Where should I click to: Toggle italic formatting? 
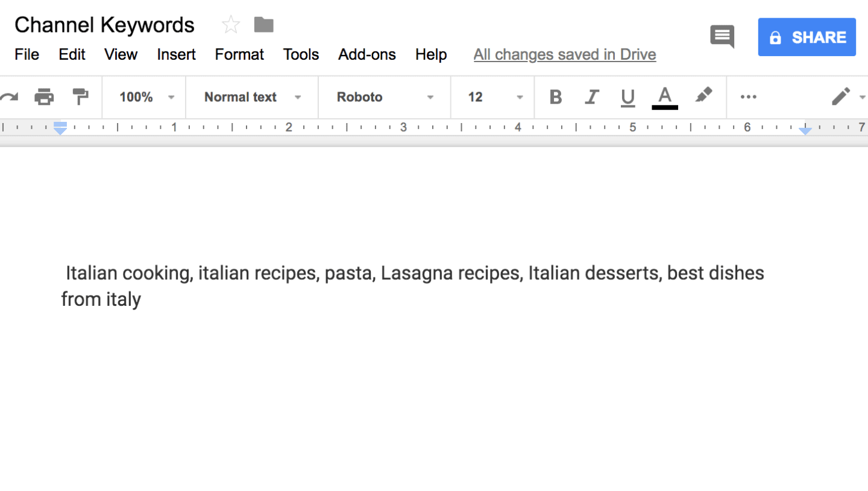(x=592, y=97)
